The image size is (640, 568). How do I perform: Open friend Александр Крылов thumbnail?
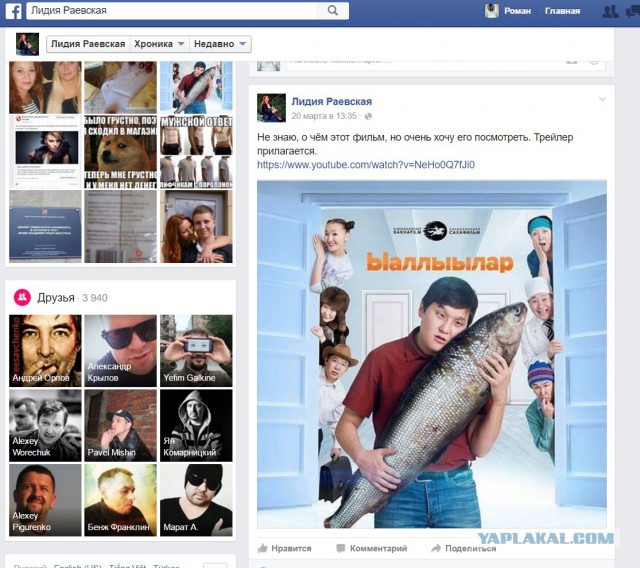pyautogui.click(x=120, y=351)
